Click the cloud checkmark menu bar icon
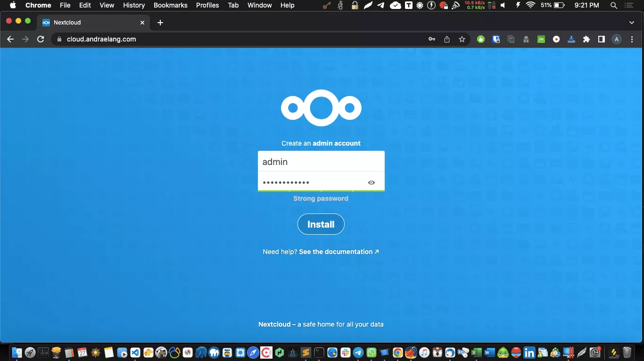 point(396,5)
